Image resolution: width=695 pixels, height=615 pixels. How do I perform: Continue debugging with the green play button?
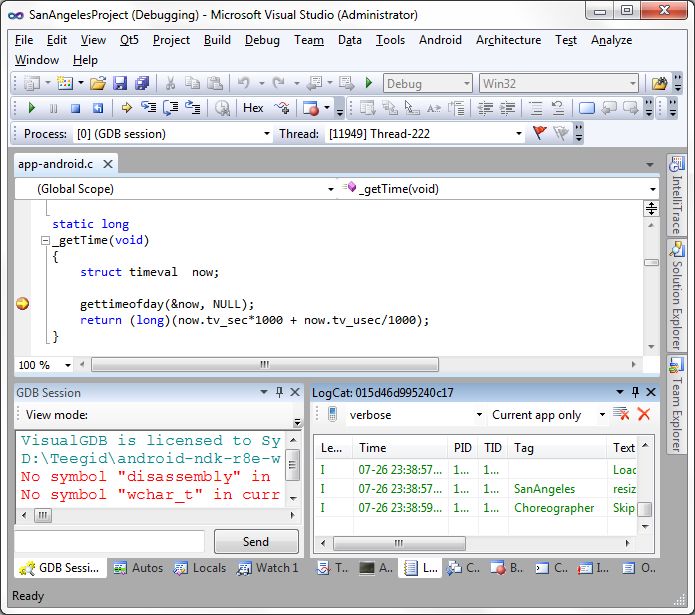[31, 108]
